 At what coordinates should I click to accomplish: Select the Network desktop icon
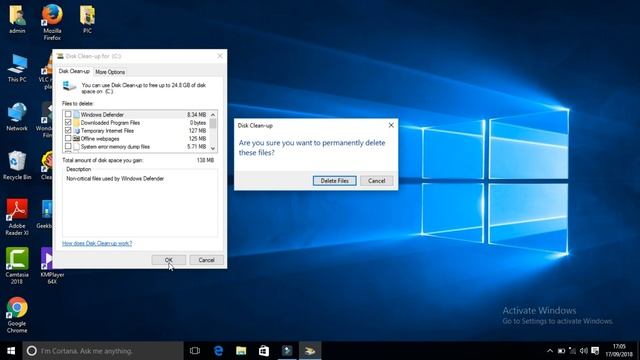17,117
